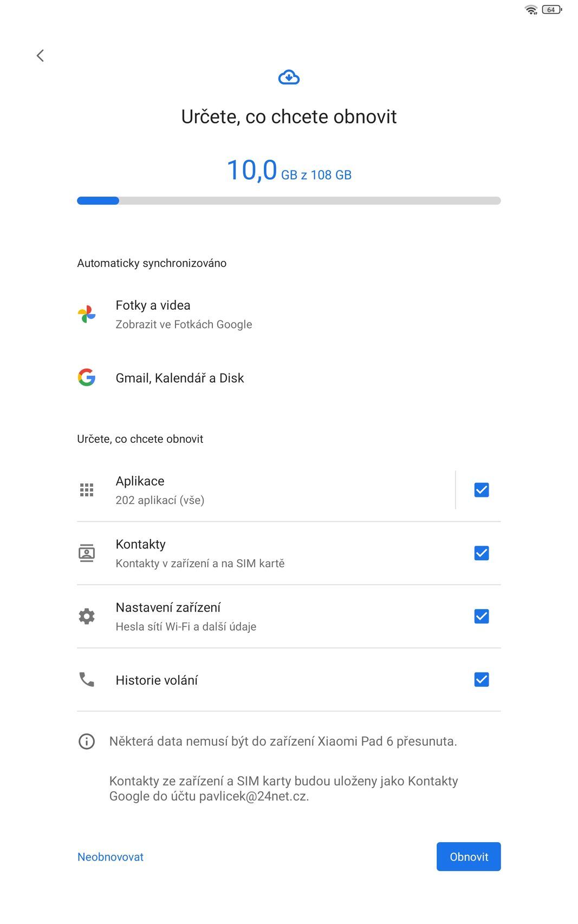Tap the back arrow in the top left
Viewport: 578px width, 924px height.
pyautogui.click(x=40, y=55)
